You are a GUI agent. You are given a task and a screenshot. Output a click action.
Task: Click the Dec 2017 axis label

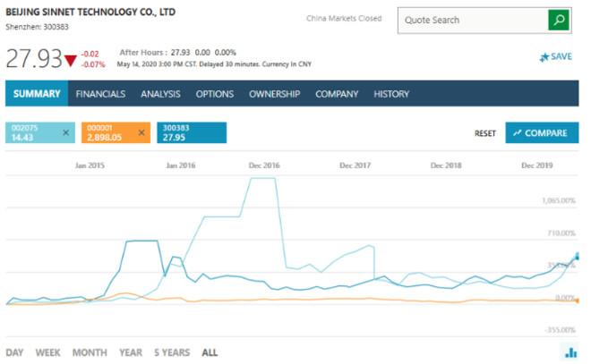tap(355, 165)
